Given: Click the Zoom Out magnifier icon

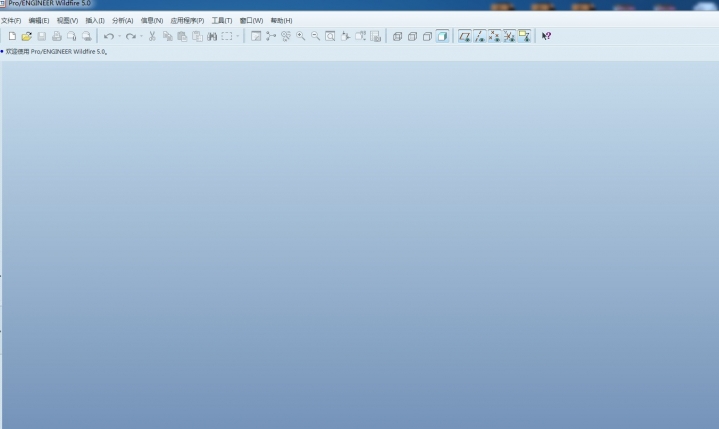Looking at the screenshot, I should tap(315, 36).
